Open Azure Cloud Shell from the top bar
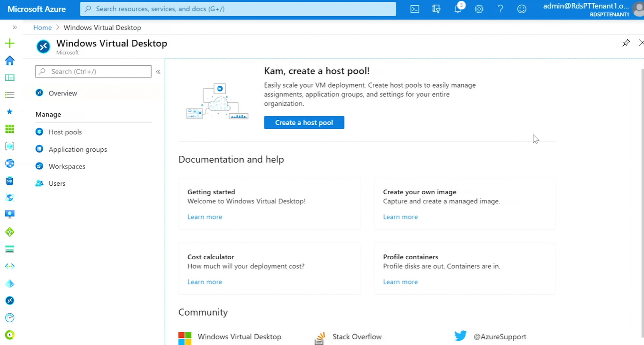Viewport: 644px width, 345px height. click(414, 9)
